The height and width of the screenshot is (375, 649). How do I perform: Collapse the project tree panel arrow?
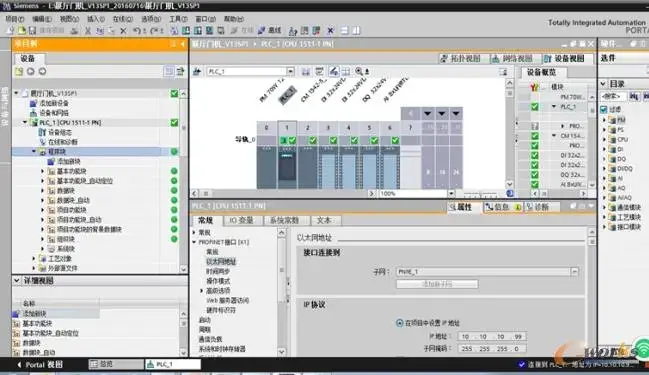(183, 44)
